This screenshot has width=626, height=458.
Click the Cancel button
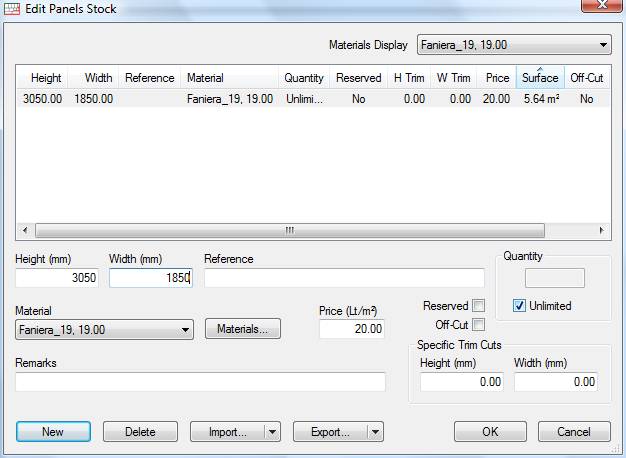tap(574, 432)
